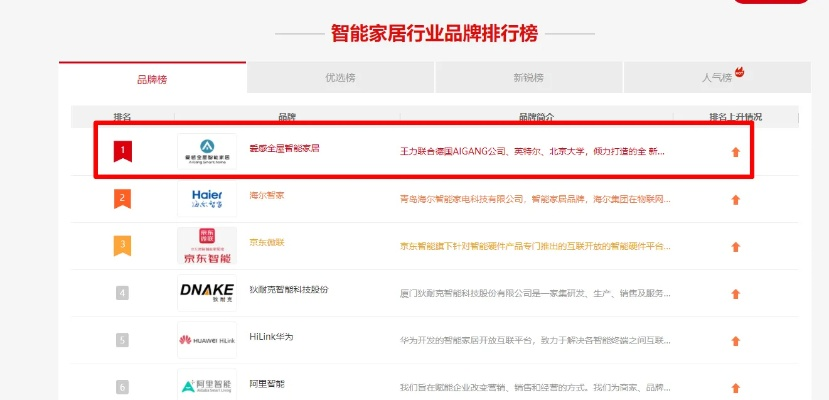Open the 阿里智能 brand name link
The image size is (829, 400).
pos(267,384)
